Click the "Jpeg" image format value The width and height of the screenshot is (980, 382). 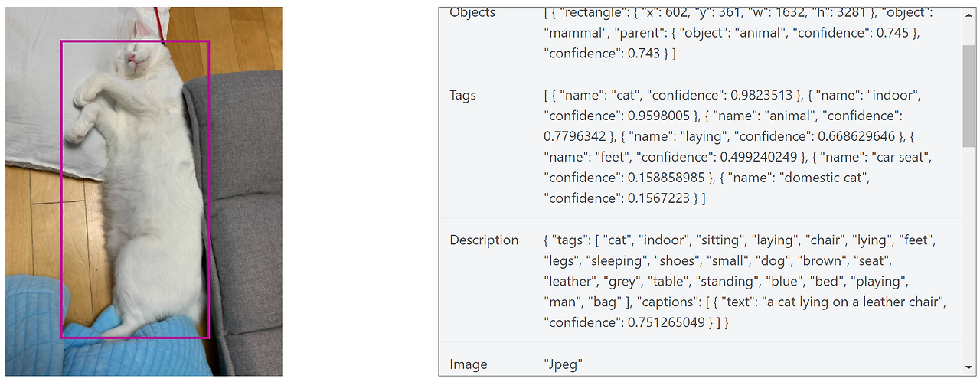pos(563,364)
